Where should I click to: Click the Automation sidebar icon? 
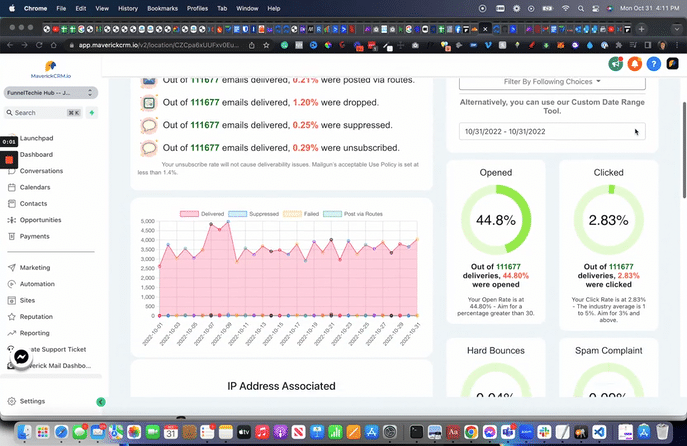coord(12,284)
